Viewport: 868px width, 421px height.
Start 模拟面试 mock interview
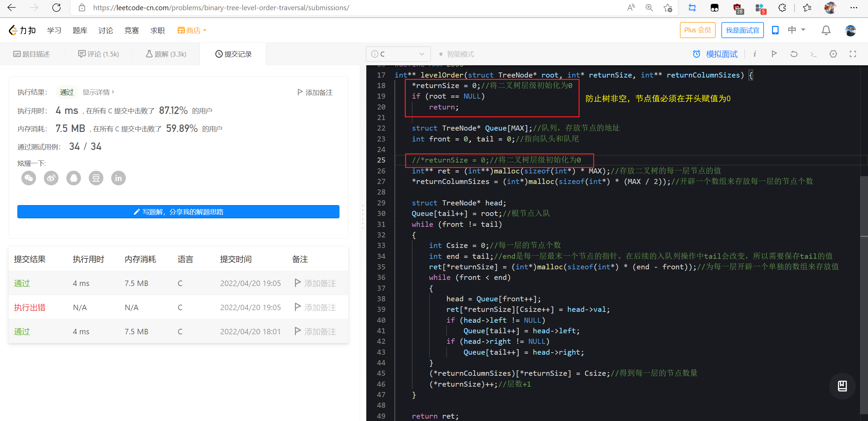pos(716,54)
